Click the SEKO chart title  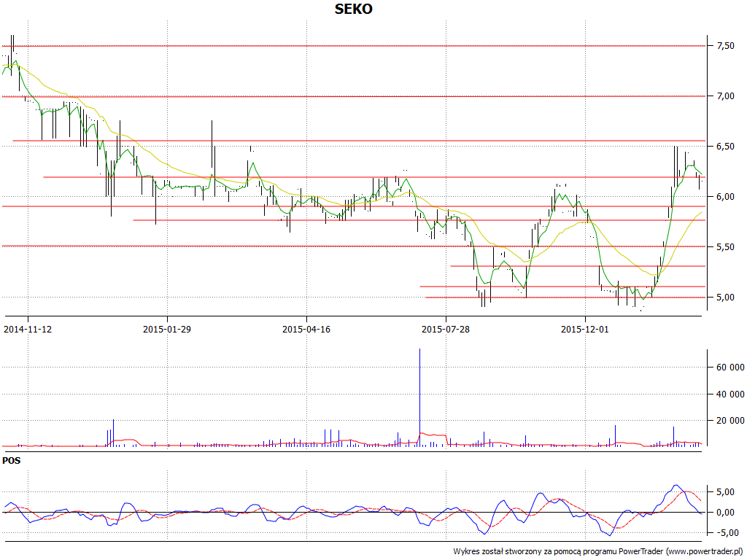(354, 9)
